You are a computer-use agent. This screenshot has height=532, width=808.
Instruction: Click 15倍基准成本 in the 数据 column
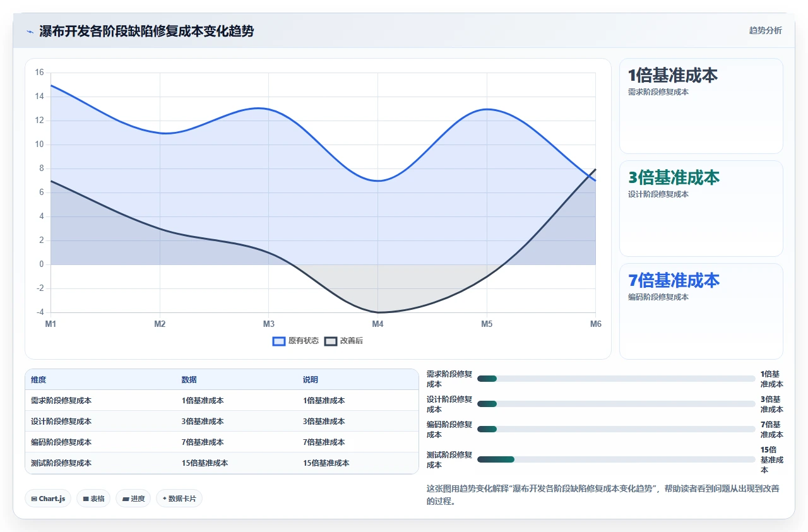(x=205, y=463)
